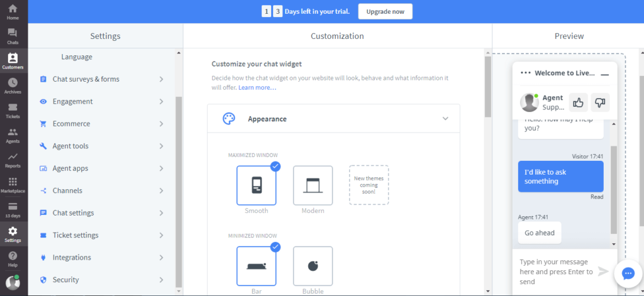Screen dimensions: 644x296
Task: Expand the Ecommerce section chevron
Action: pos(162,124)
